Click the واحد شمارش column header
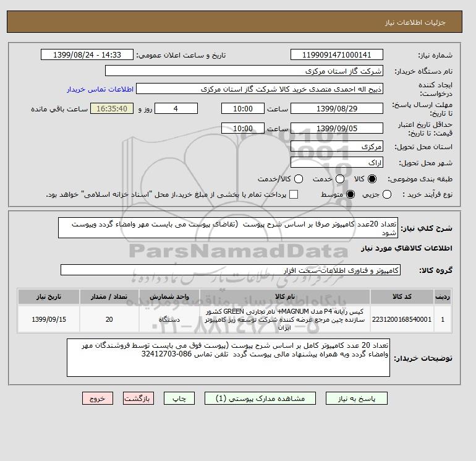Viewport: 476px width, 461px height. 169,296
